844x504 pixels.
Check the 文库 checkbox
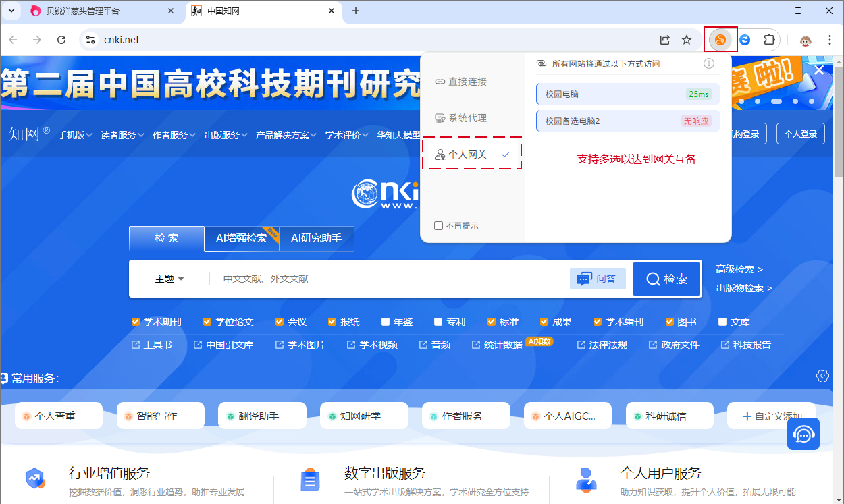[x=722, y=322]
